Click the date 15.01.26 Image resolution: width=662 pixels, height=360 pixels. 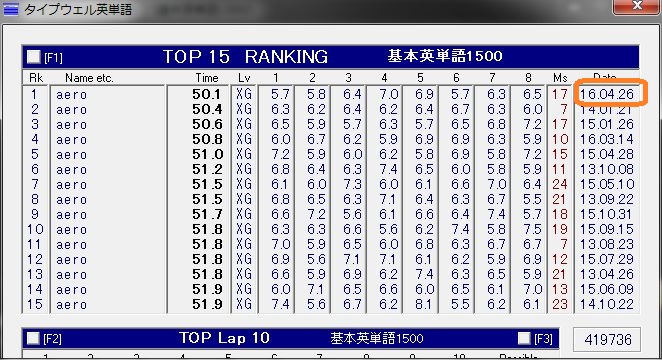607,124
